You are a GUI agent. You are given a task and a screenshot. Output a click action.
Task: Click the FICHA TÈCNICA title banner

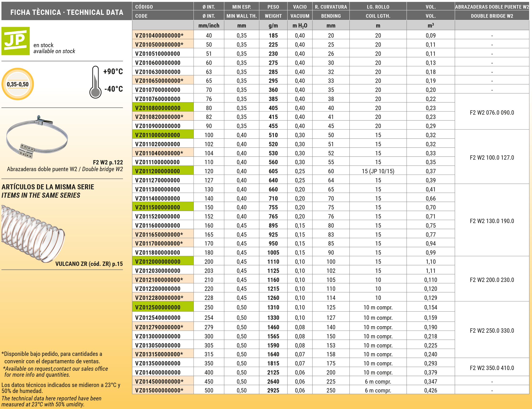coord(67,12)
